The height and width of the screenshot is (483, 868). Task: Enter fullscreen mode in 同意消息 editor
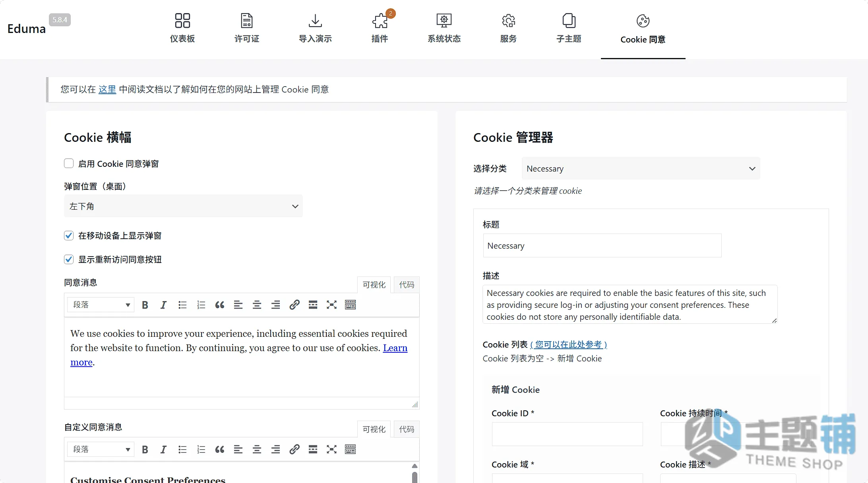pyautogui.click(x=331, y=305)
